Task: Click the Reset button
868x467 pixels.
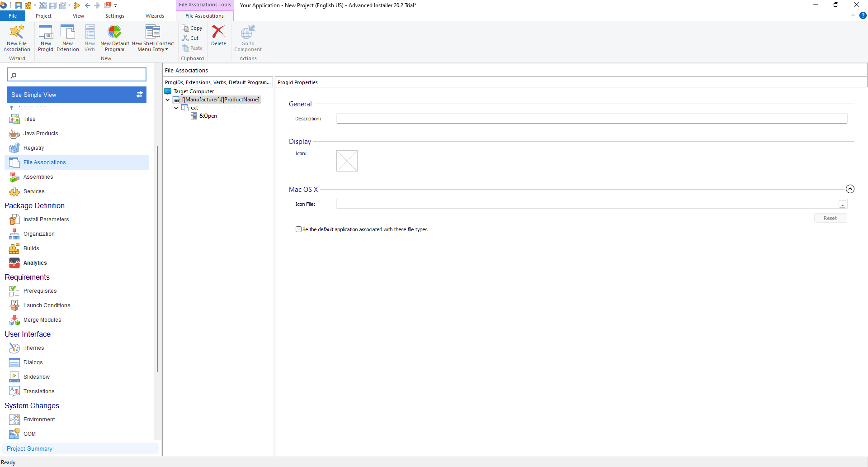Action: (x=830, y=218)
